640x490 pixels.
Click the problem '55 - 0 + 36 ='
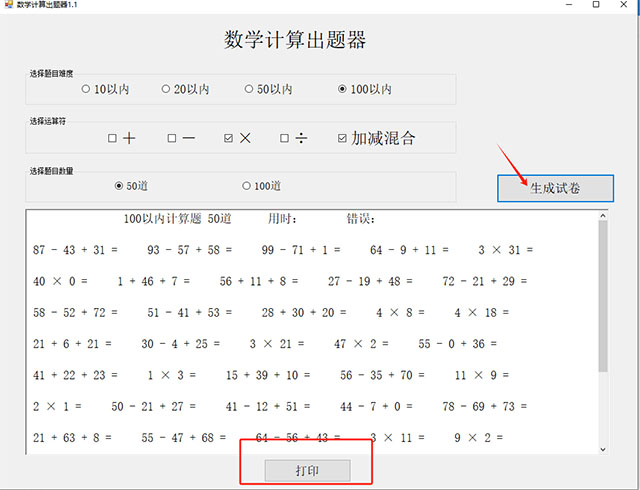click(458, 344)
